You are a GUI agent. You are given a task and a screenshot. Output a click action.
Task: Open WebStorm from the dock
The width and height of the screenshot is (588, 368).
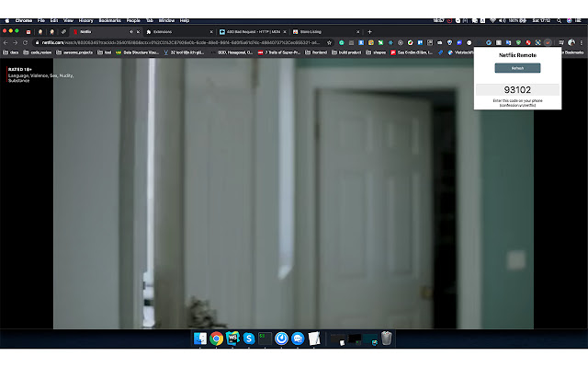point(232,339)
